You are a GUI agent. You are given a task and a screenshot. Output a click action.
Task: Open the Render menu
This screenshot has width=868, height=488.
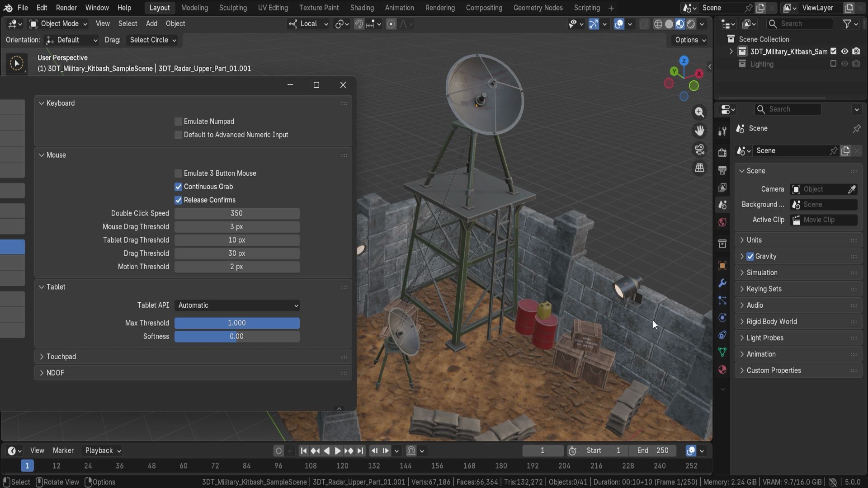pyautogui.click(x=66, y=8)
